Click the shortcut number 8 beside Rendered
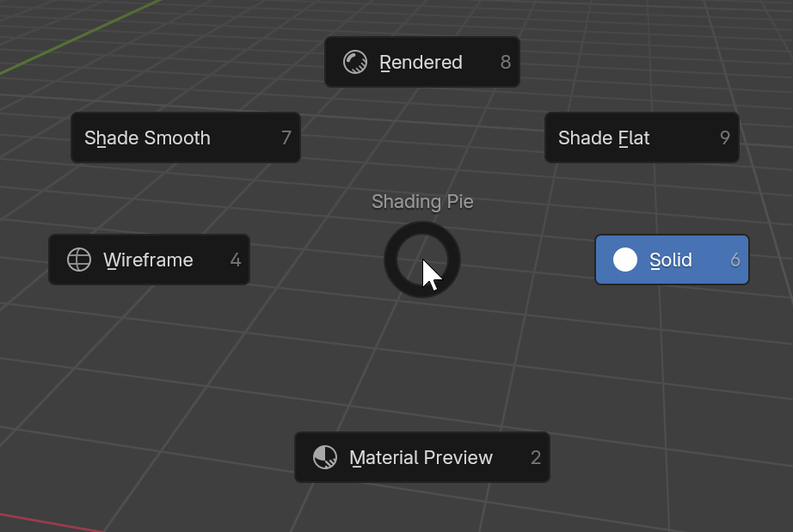This screenshot has height=532, width=793. click(x=506, y=62)
